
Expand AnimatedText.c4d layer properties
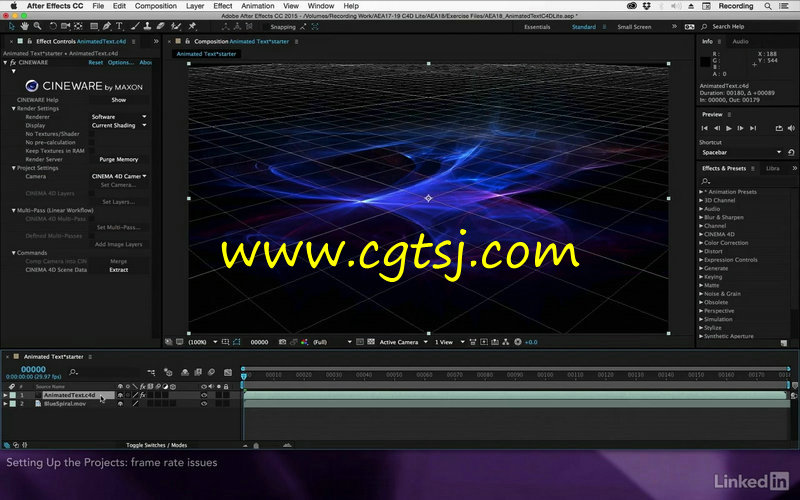6,395
